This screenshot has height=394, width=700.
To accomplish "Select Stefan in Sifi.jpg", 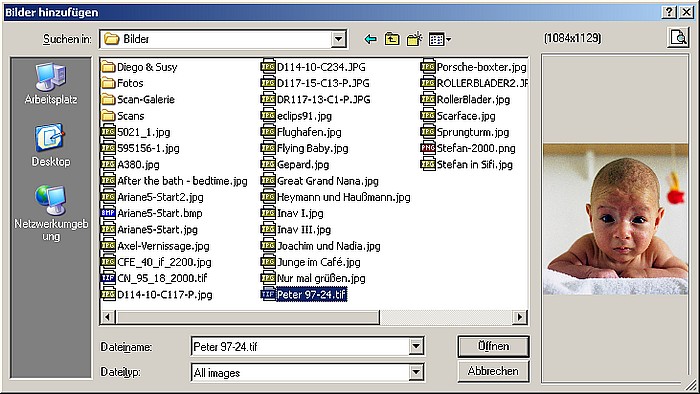I will coord(467,164).
